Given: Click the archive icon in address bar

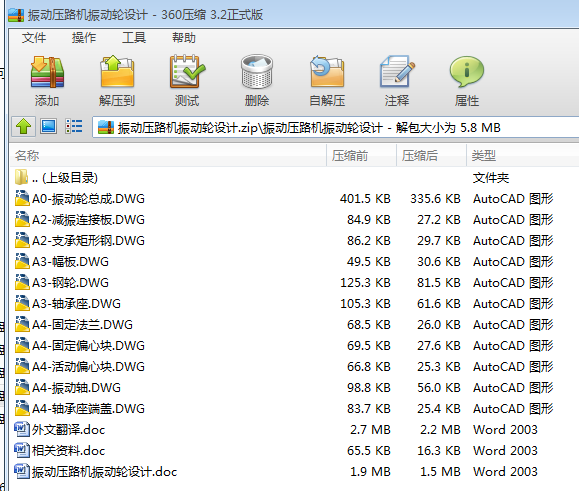Looking at the screenshot, I should pos(106,128).
